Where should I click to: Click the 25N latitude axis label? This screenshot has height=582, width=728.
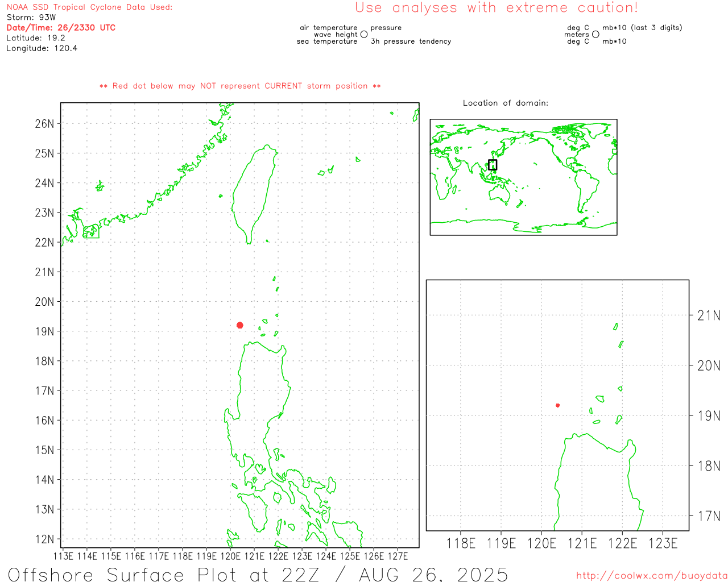[x=45, y=153]
